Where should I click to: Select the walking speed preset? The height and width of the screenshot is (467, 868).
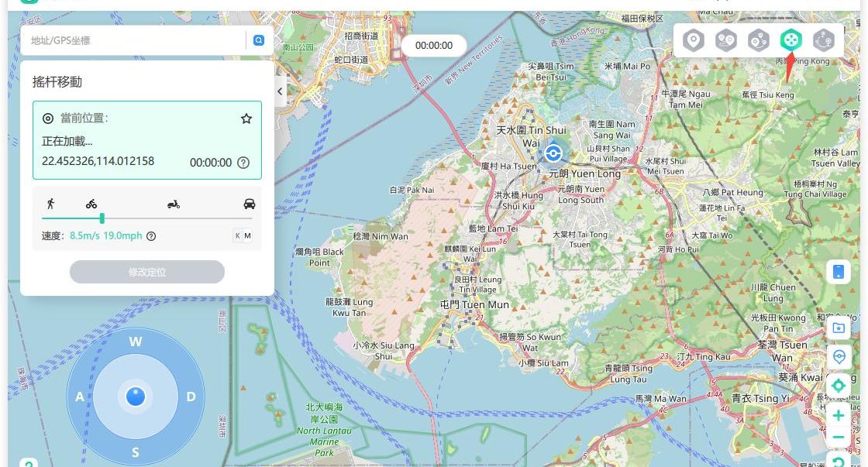pos(50,204)
